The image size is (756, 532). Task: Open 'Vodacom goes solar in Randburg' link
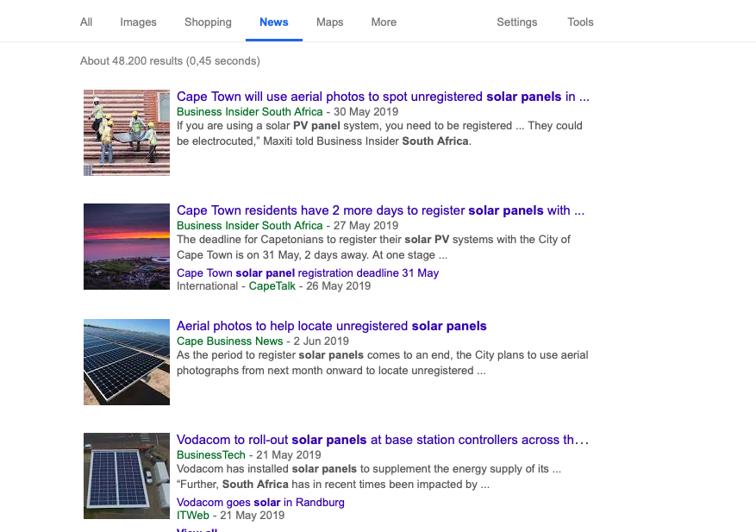pyautogui.click(x=260, y=503)
